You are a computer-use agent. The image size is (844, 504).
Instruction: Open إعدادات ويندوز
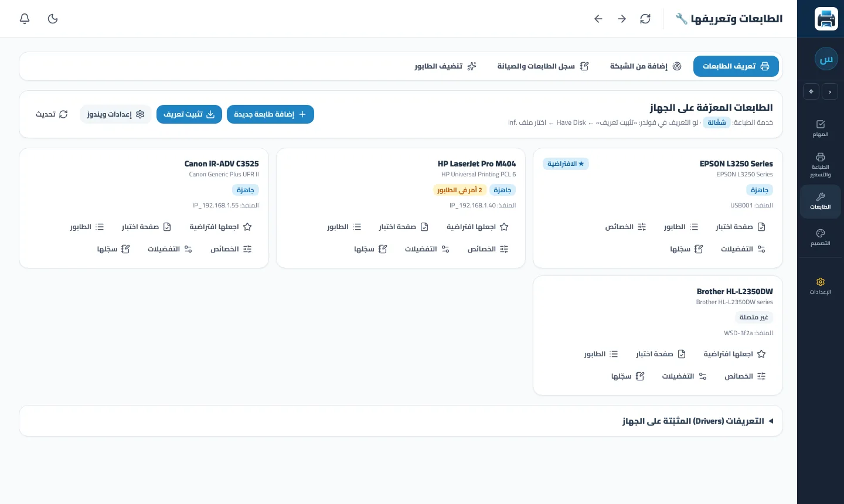pos(115,114)
